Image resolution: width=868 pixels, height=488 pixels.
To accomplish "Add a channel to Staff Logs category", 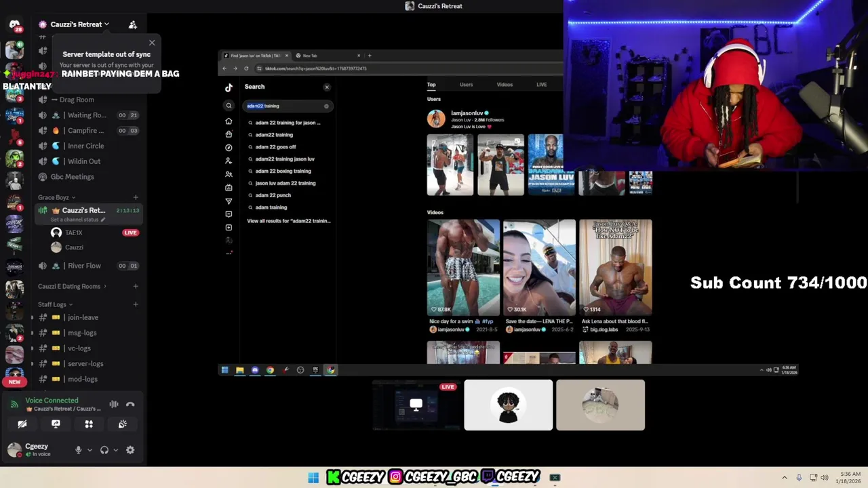I will 136,304.
